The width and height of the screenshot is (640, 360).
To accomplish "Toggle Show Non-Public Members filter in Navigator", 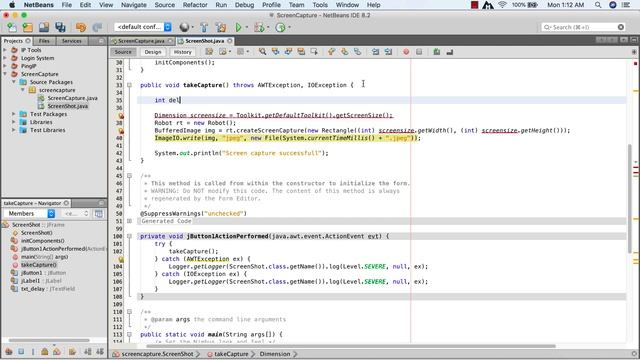I will point(44,351).
